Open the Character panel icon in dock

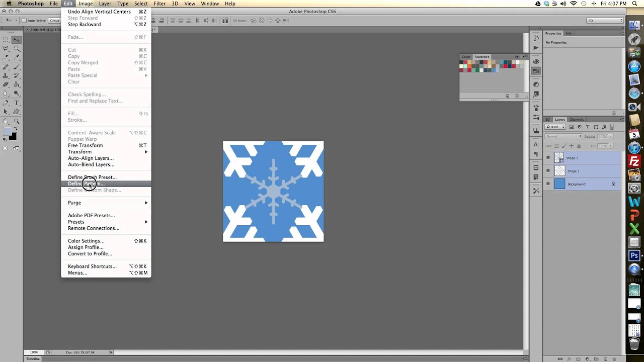pos(536,145)
